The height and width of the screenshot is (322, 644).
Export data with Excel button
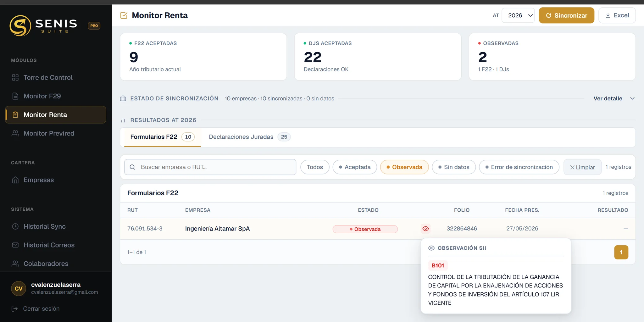pos(617,15)
